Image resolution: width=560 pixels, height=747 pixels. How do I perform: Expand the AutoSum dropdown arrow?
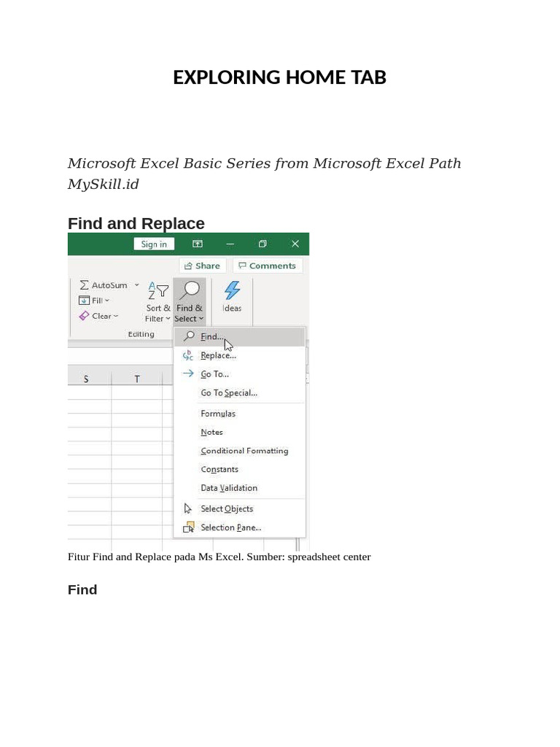coord(136,285)
